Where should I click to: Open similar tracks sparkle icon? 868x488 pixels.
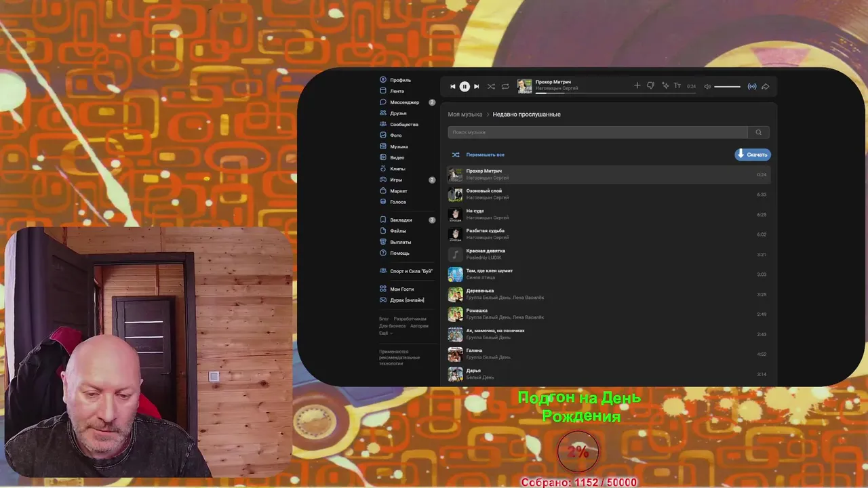coord(665,86)
